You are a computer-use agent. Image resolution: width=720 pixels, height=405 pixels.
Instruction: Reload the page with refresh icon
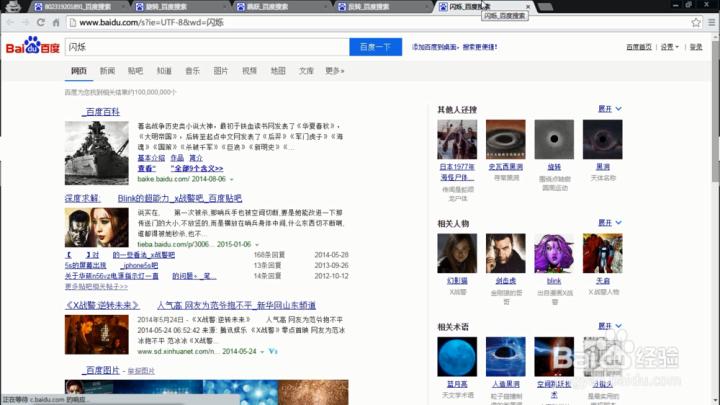pyautogui.click(x=41, y=22)
